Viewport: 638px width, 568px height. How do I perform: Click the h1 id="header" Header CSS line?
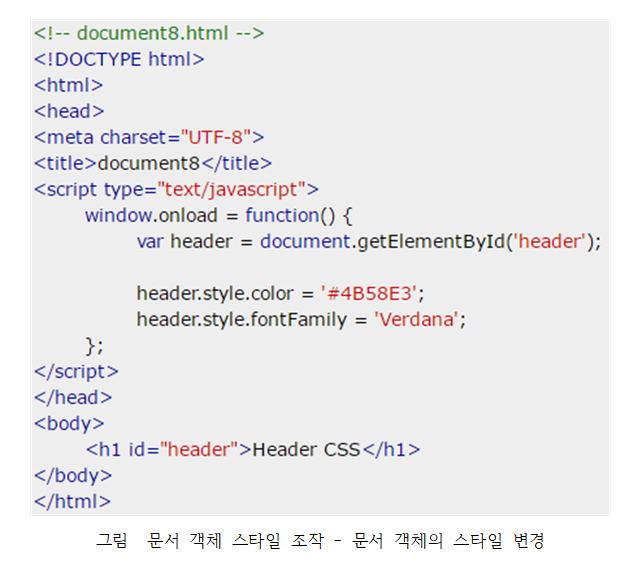tap(253, 450)
